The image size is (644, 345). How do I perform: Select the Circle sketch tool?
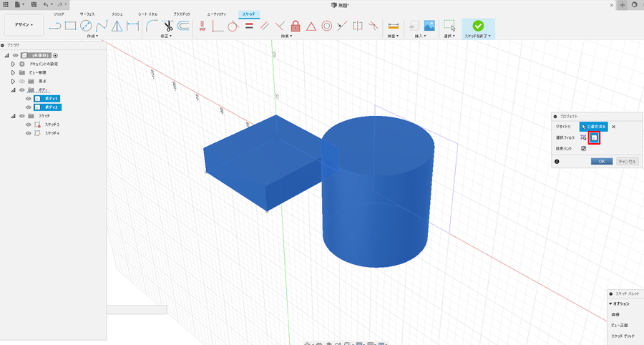tap(86, 26)
